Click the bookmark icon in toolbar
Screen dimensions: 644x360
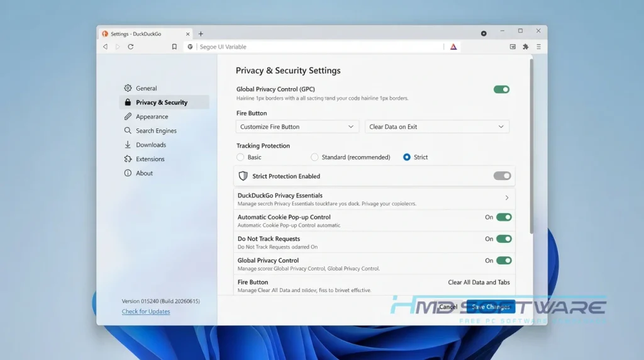click(174, 47)
